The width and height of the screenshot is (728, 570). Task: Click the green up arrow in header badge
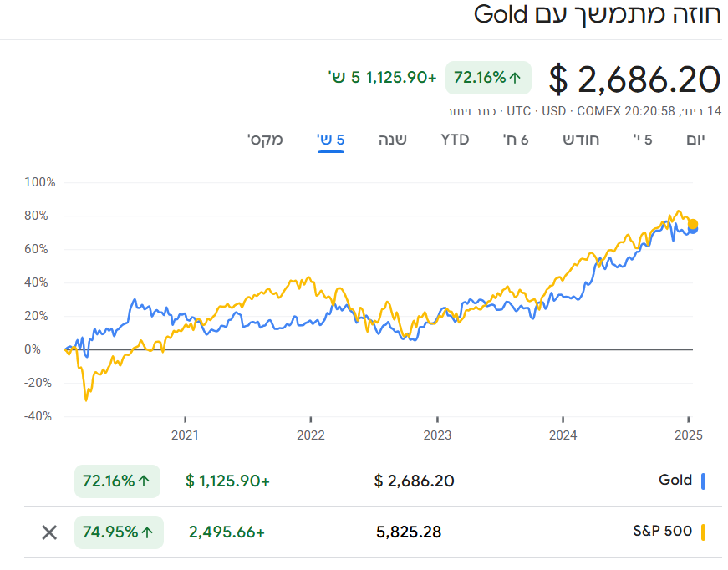pyautogui.click(x=516, y=78)
